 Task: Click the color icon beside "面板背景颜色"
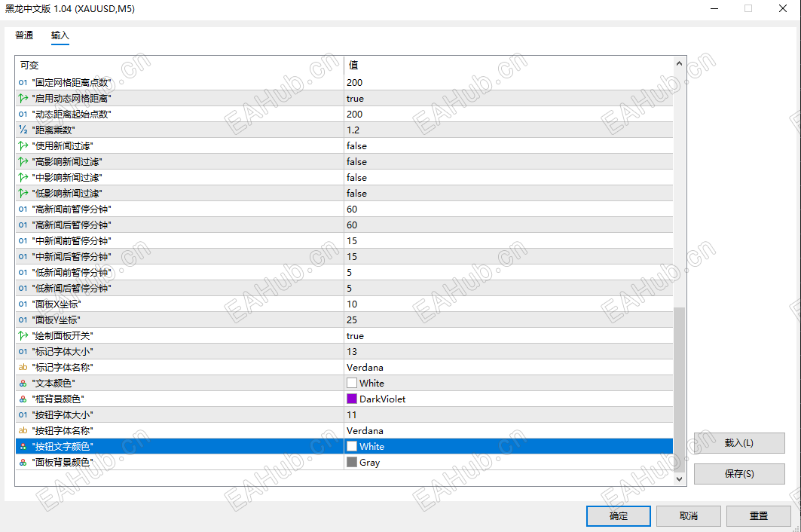[23, 463]
